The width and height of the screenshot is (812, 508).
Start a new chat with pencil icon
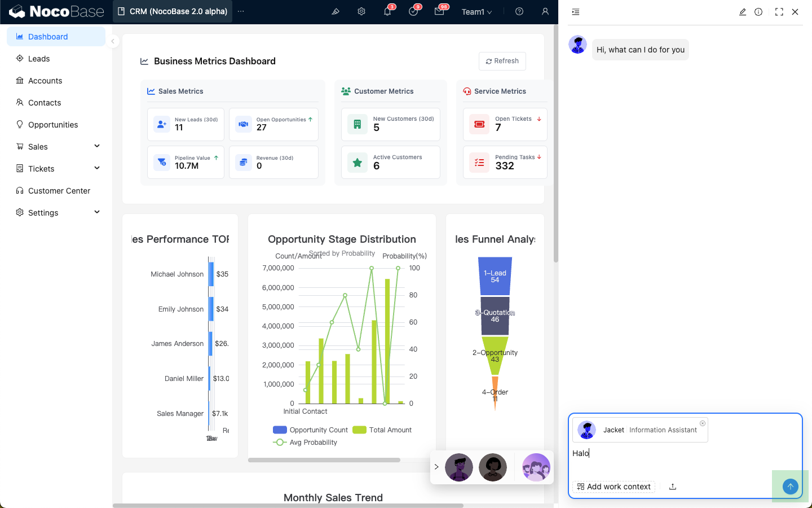743,12
